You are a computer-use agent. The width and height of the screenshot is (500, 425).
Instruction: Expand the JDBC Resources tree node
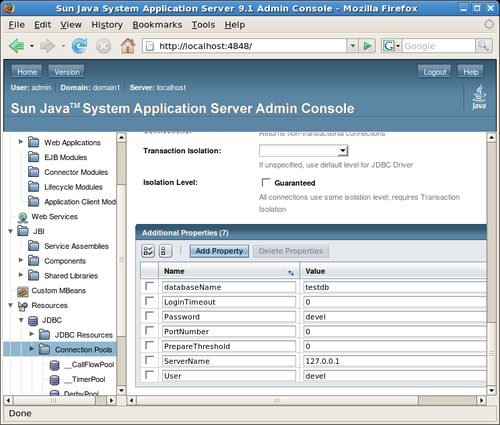(32, 333)
